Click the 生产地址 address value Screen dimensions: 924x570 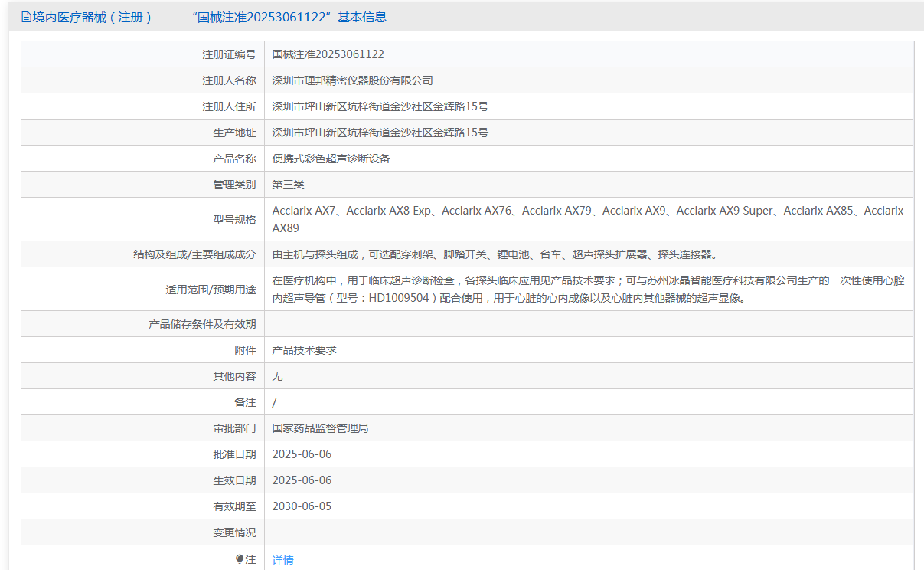tap(380, 133)
